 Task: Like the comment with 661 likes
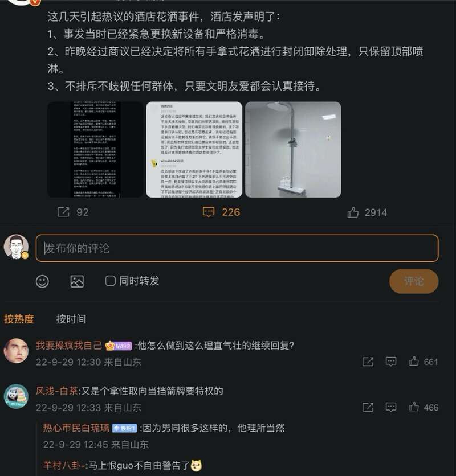[414, 361]
